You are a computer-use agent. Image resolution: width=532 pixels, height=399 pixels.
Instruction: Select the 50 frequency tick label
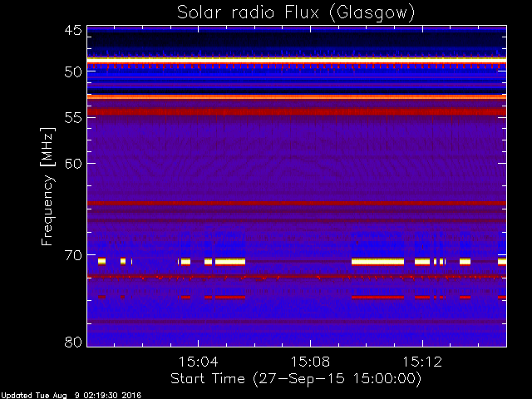click(x=73, y=72)
